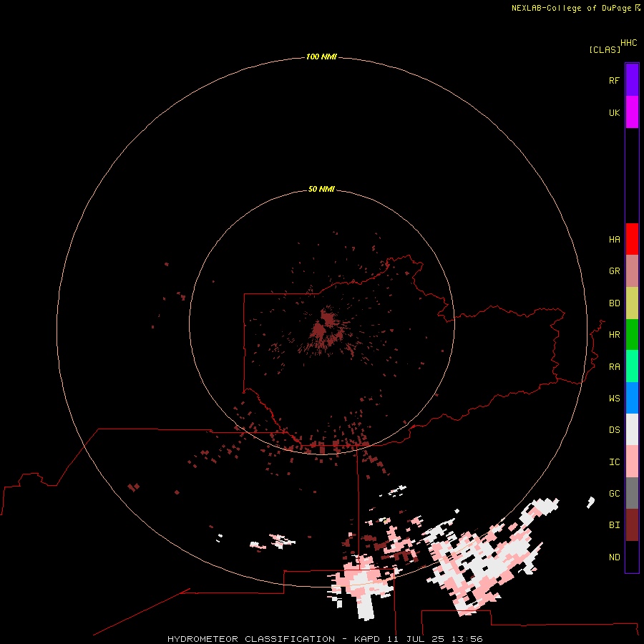644x644 pixels.
Task: Click the WS legend label
Action: pos(615,398)
